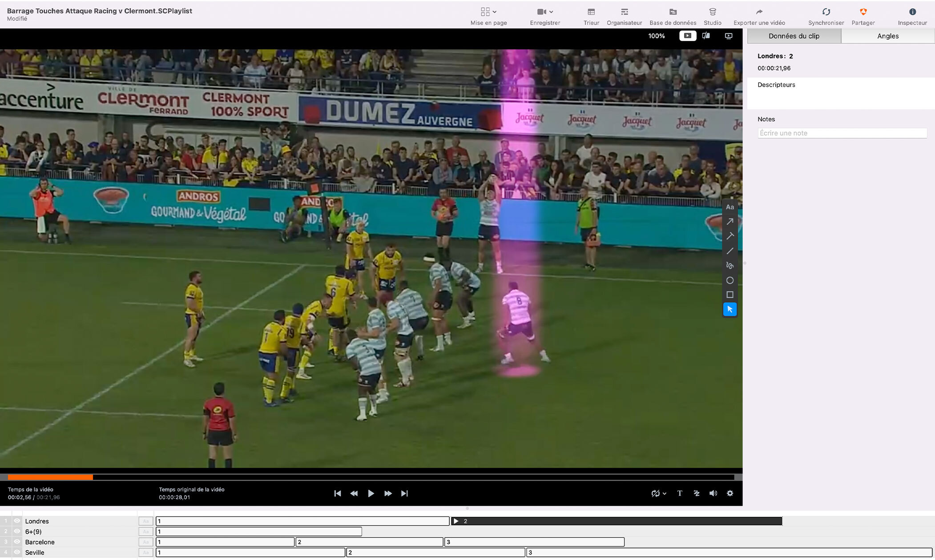Click the Écrire une note field
The width and height of the screenshot is (935, 560).
pyautogui.click(x=842, y=133)
